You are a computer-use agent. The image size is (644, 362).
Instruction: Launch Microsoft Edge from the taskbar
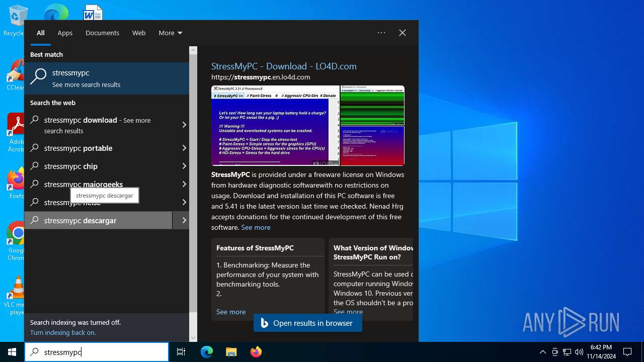tap(207, 352)
